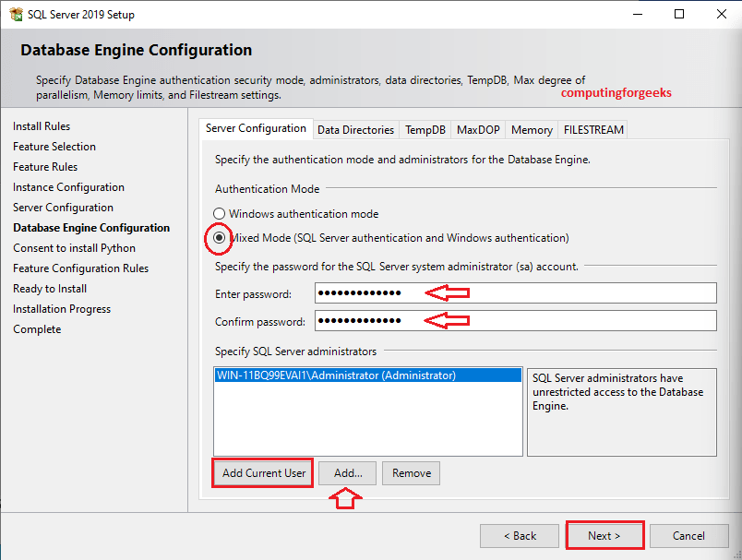Select Windows authentication mode
Image resolution: width=742 pixels, height=560 pixels.
coord(219,213)
